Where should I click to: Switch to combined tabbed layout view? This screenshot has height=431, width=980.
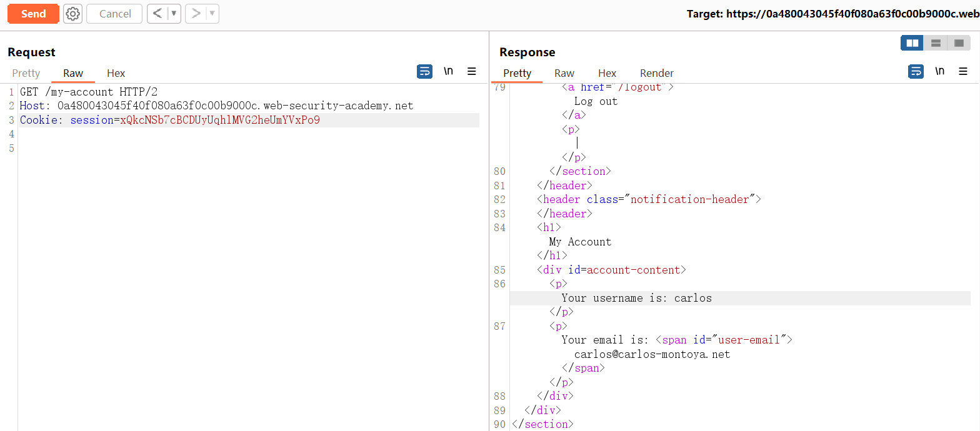[959, 43]
